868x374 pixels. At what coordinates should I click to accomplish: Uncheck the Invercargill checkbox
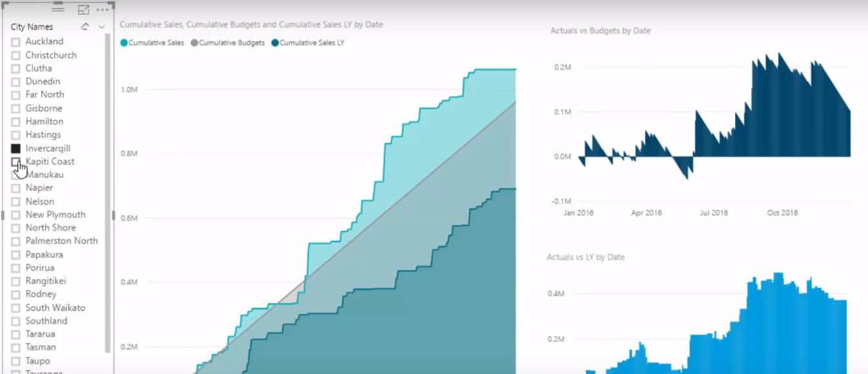[x=16, y=149]
